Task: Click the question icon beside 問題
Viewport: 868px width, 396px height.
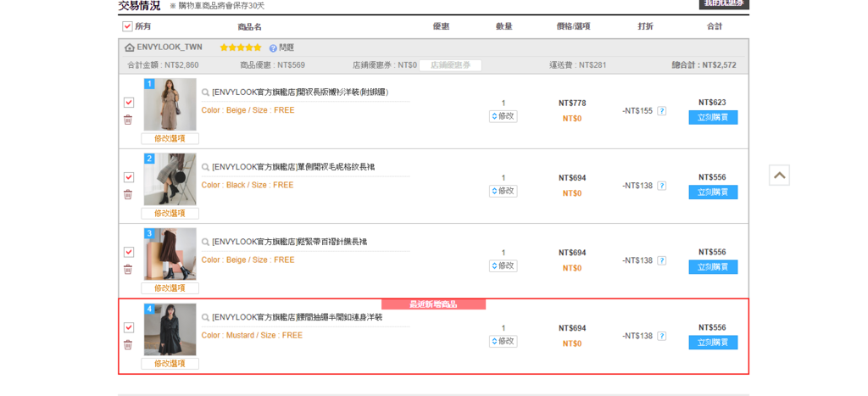Action: (273, 48)
